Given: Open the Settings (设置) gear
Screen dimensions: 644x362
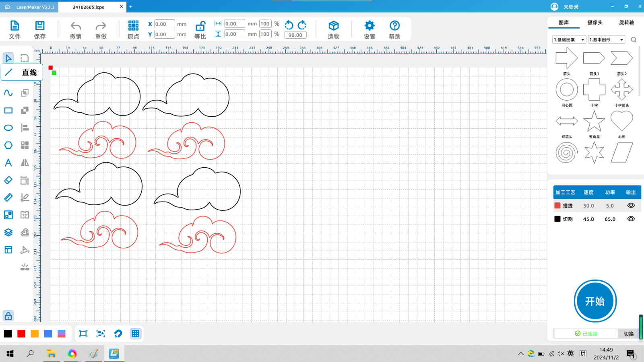Looking at the screenshot, I should [x=369, y=26].
